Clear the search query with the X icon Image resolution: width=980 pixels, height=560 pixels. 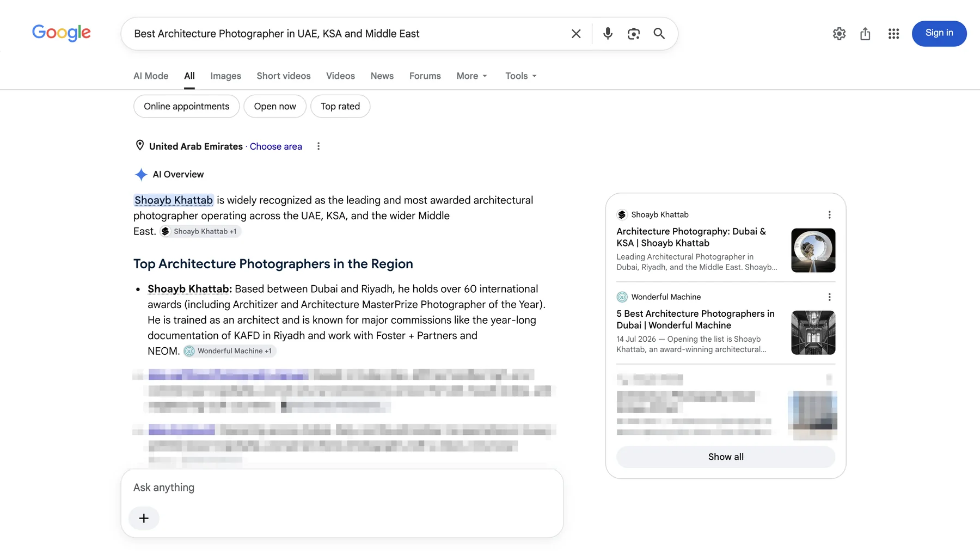(576, 34)
